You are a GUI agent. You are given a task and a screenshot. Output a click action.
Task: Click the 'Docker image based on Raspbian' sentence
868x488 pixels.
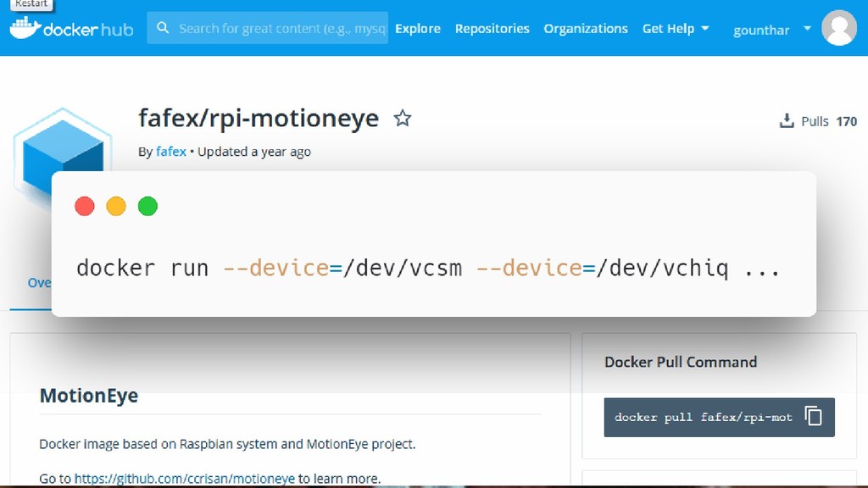click(x=227, y=444)
